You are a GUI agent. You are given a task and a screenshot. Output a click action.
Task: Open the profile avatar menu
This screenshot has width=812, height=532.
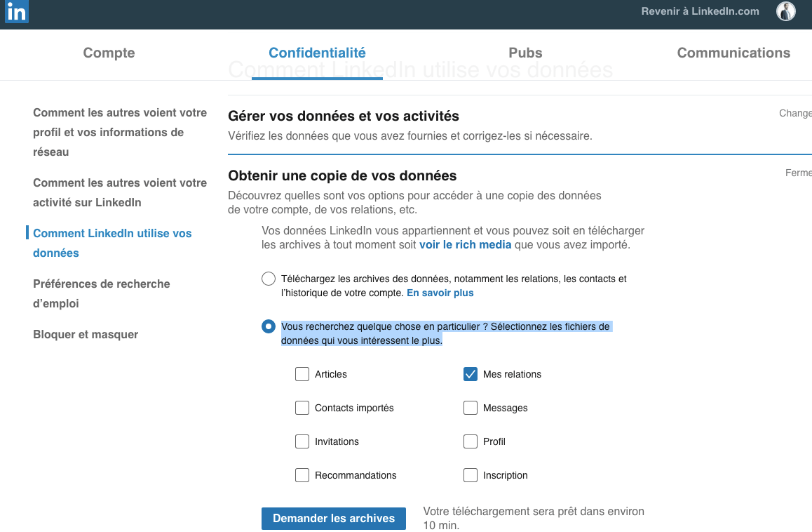pos(785,11)
